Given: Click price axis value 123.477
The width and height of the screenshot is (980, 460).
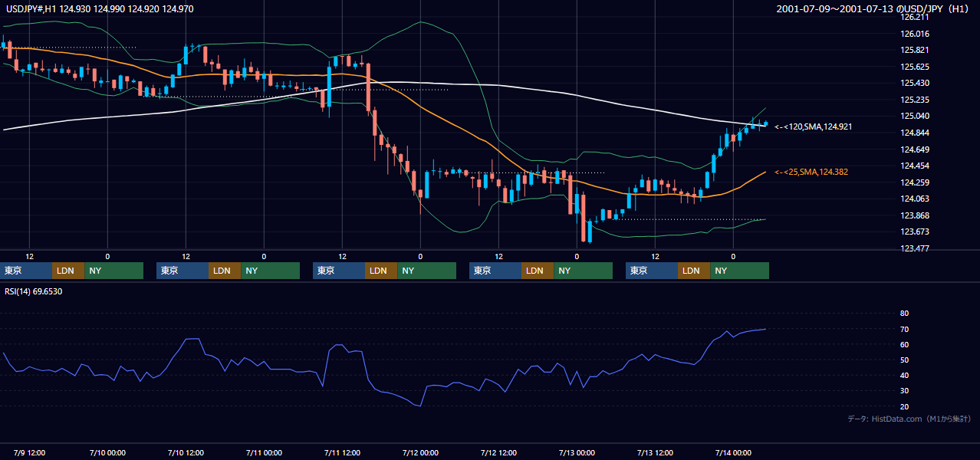Looking at the screenshot, I should [916, 248].
